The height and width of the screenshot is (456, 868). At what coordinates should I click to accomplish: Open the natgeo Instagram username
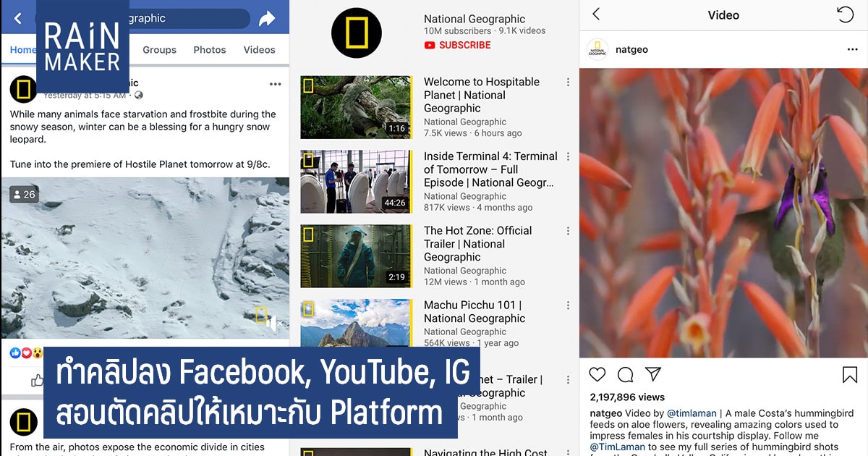click(631, 50)
